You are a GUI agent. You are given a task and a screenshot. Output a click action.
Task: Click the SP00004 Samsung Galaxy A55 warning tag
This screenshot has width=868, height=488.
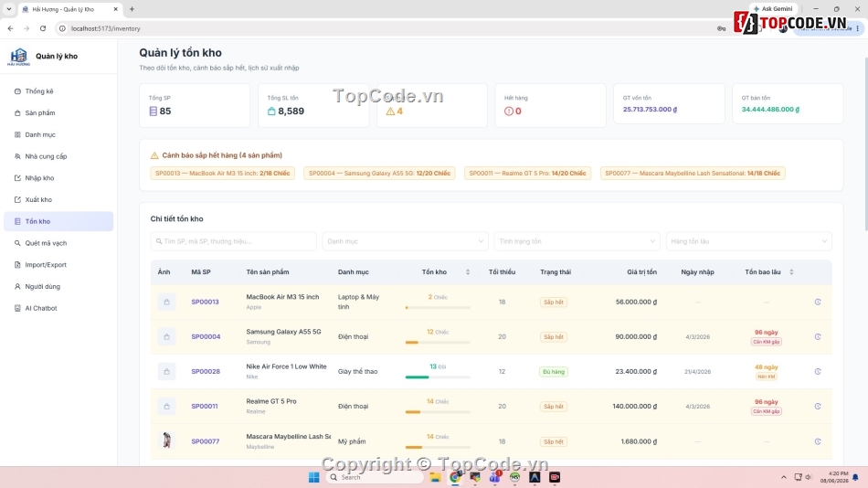(379, 174)
